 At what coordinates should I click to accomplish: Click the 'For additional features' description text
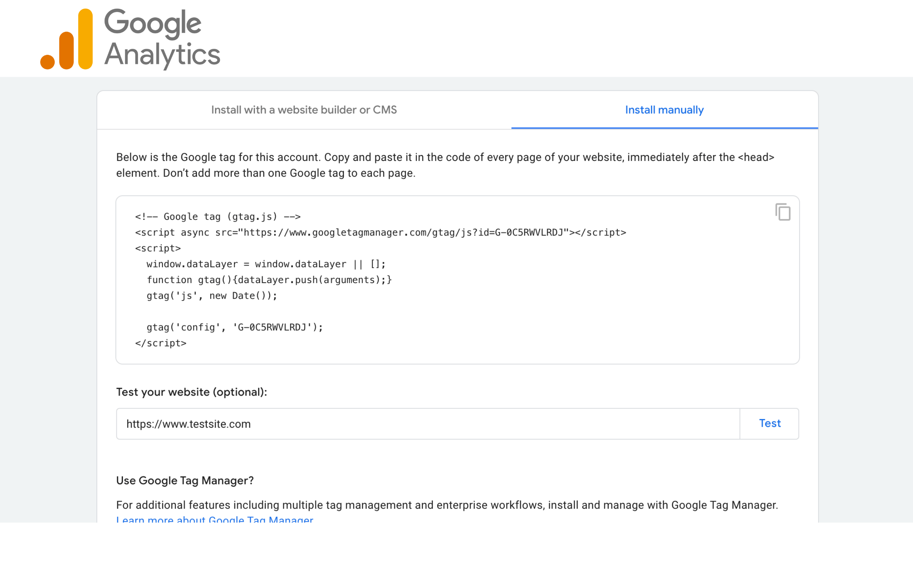click(x=447, y=505)
